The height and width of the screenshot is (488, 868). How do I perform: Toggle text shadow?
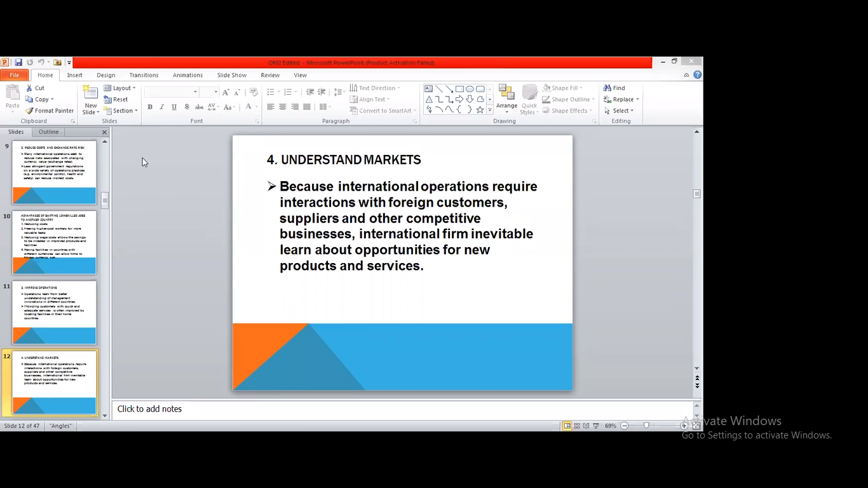(x=186, y=107)
